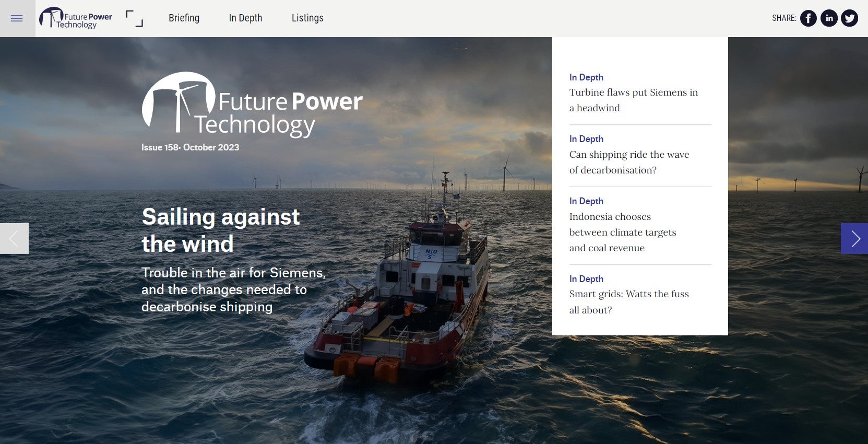Click In Depth label above Turbine flaws
The image size is (868, 444).
point(586,77)
